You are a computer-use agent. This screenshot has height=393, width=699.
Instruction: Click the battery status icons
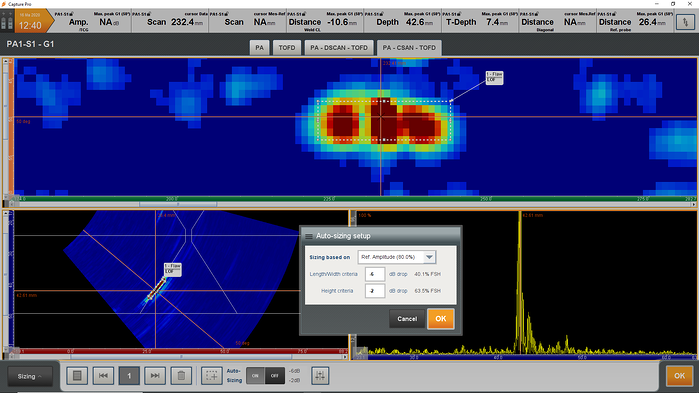pos(7,21)
